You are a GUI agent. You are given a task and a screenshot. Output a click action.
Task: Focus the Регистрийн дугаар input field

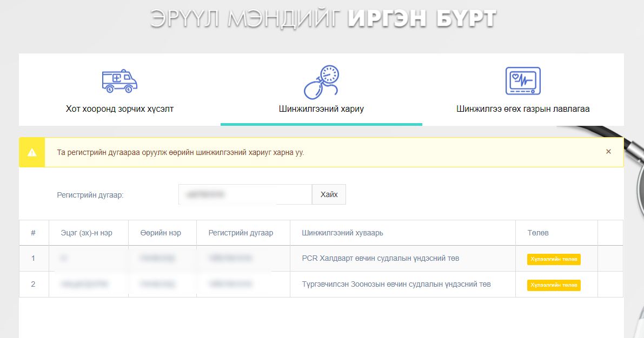245,194
